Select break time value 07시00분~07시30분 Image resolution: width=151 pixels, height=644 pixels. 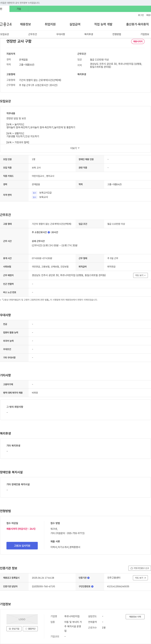coord(42,258)
